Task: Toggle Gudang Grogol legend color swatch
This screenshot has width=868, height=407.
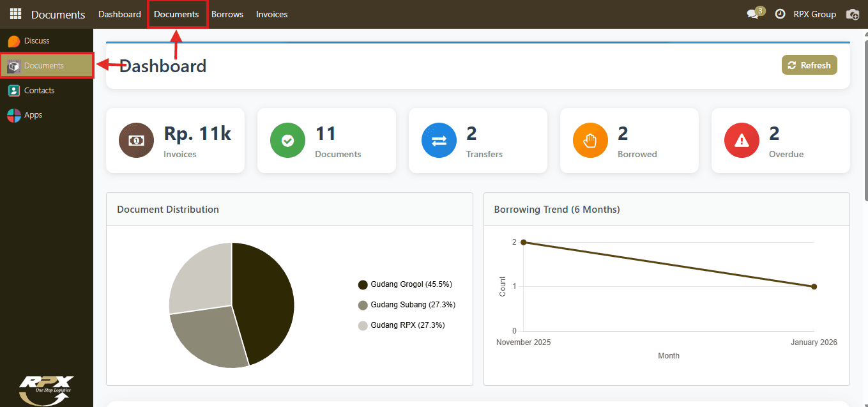Action: pos(363,284)
